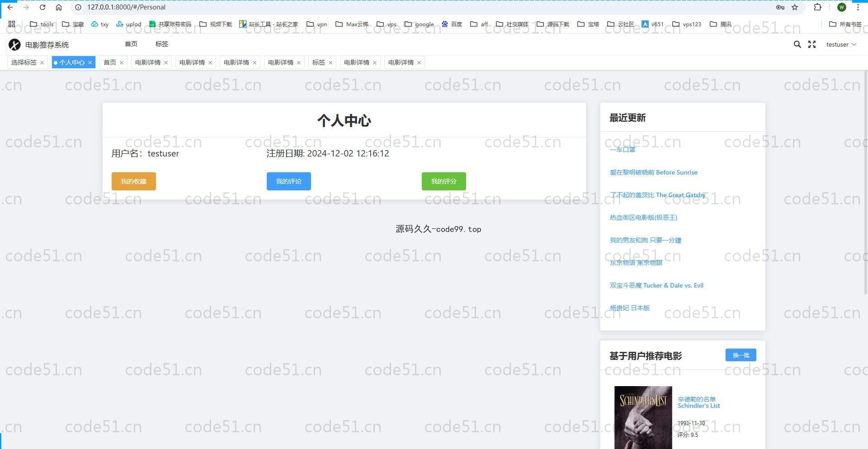
Task: Close the 个人中心 tab
Action: [x=90, y=63]
